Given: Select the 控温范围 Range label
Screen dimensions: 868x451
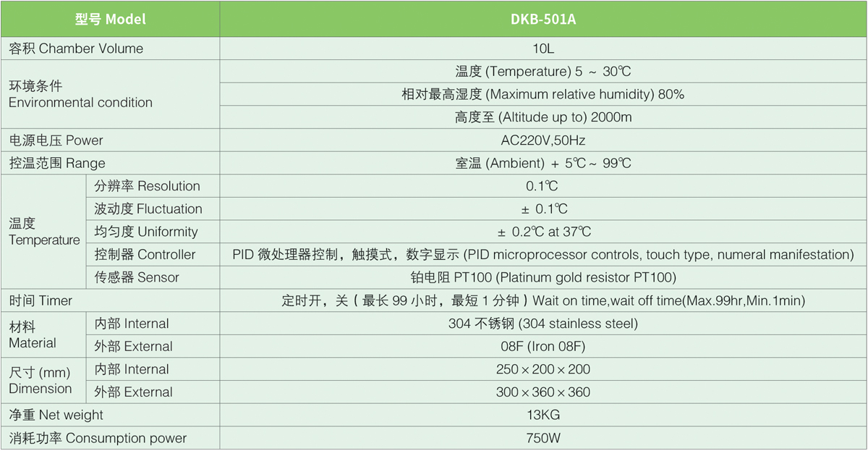Looking at the screenshot, I should [57, 163].
